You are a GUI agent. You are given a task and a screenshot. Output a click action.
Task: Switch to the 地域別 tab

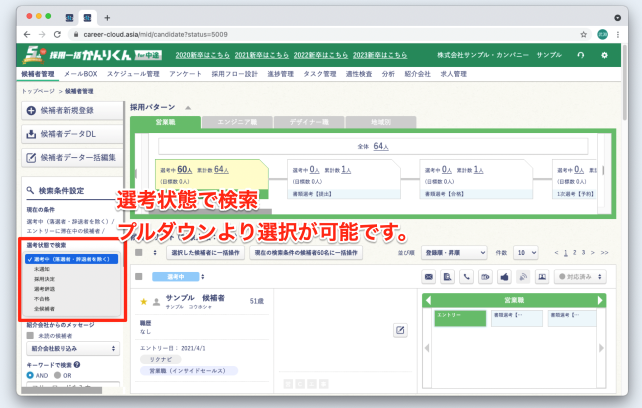point(381,122)
